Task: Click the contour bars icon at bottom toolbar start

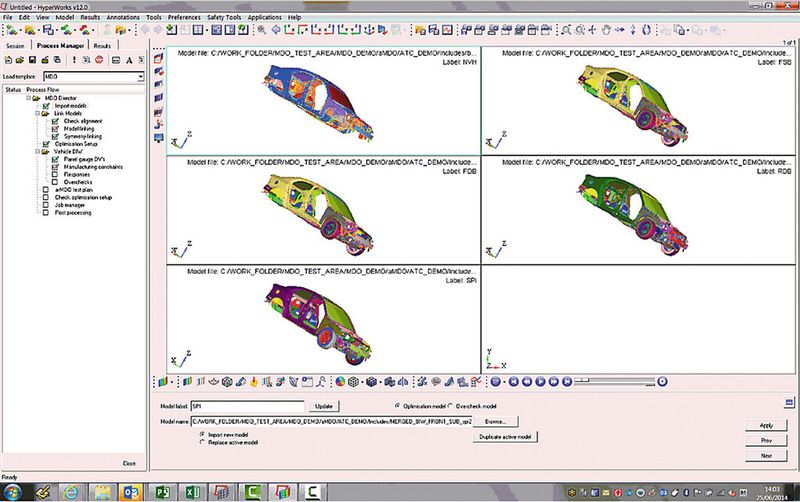Action: (163, 382)
